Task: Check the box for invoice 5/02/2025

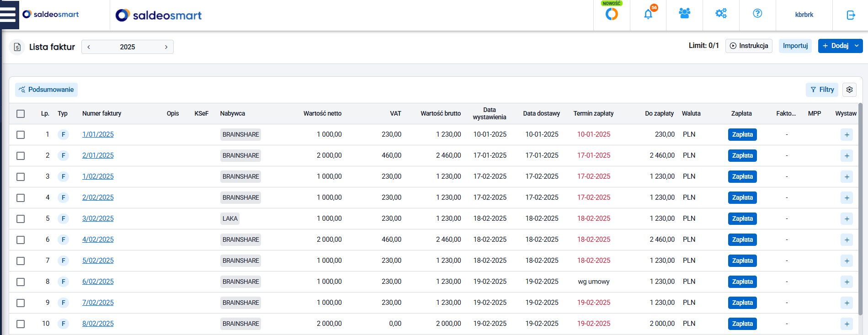Action: click(21, 261)
